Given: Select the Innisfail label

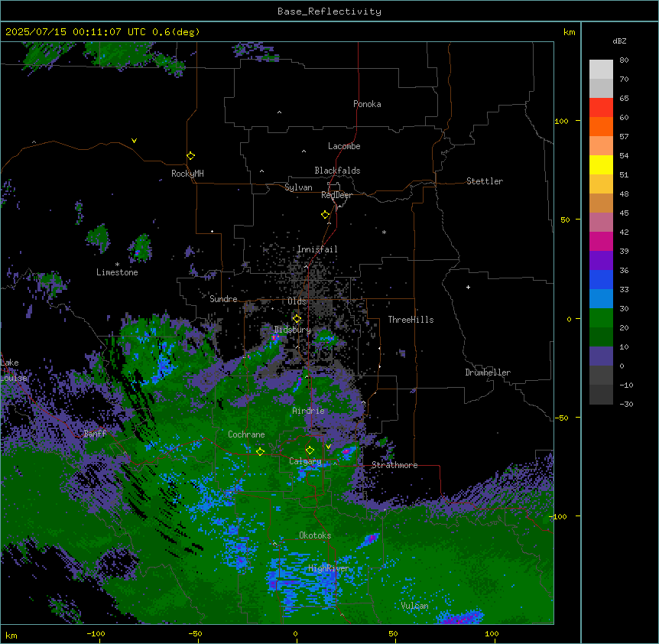Looking at the screenshot, I should pyautogui.click(x=317, y=249).
